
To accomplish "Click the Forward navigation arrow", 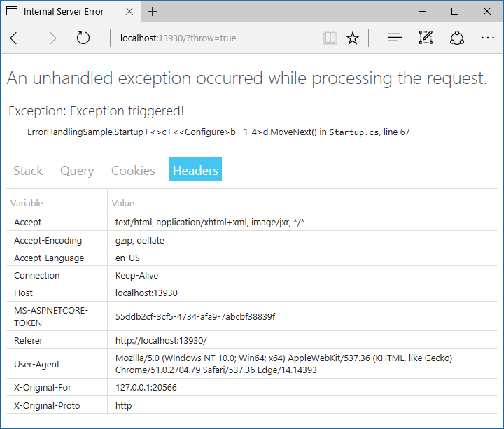I will coord(50,38).
